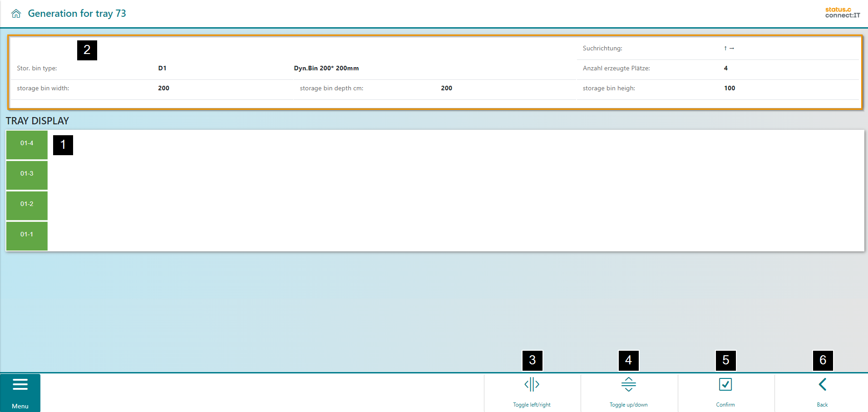Click the Anzahl erzeugte Plätze value
Screen dimensions: 868x412
click(725, 68)
